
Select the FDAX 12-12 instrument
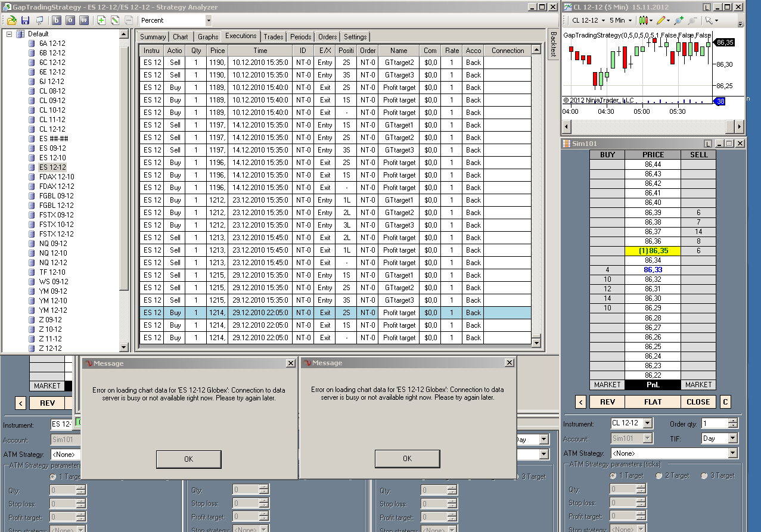click(x=57, y=186)
